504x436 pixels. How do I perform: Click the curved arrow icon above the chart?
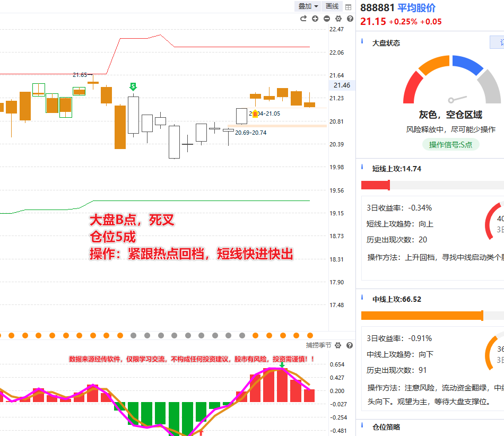pyautogui.click(x=303, y=19)
